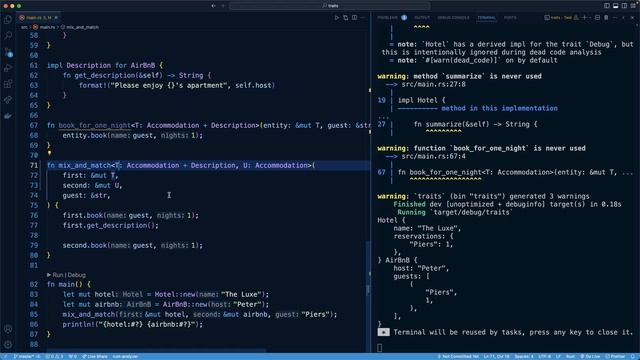Click the Rust language mode in the status bar
Image resolution: width=640 pixels, height=360 pixels.
570,356
